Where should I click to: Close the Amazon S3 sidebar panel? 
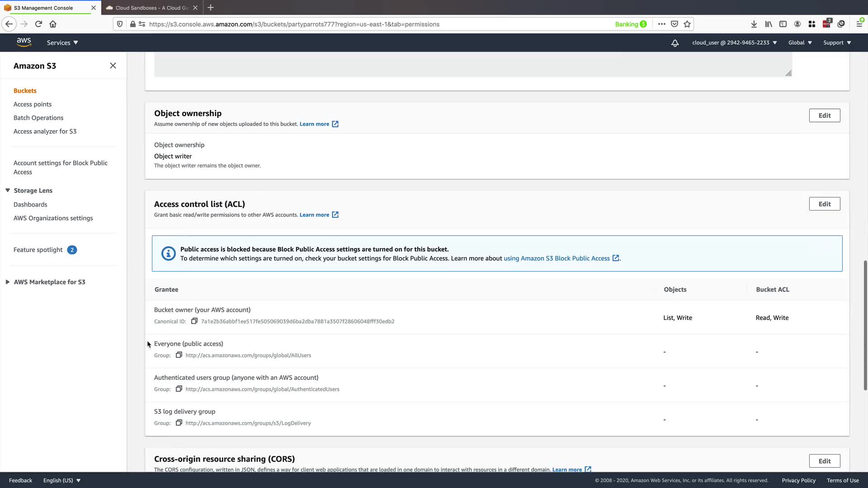point(113,66)
